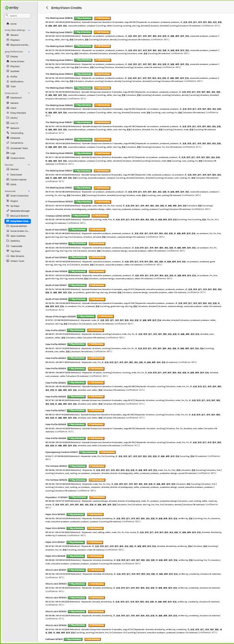Open Plugins in the Advanced section

(x=14, y=201)
